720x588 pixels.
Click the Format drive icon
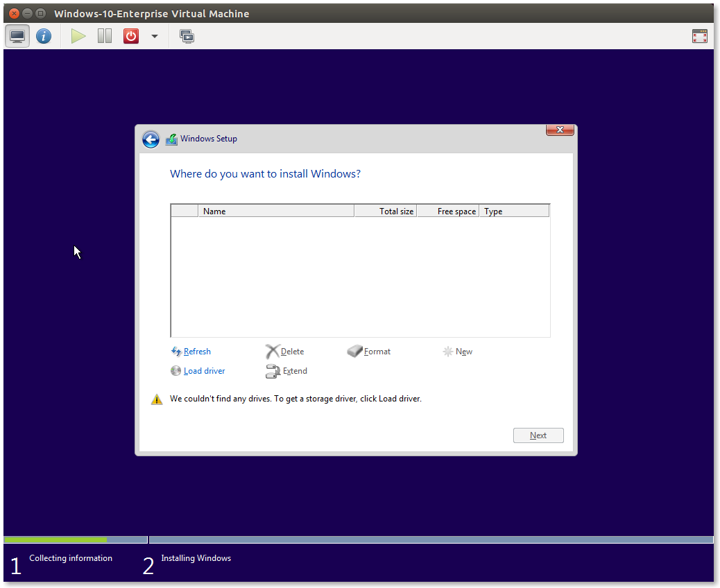coord(354,351)
